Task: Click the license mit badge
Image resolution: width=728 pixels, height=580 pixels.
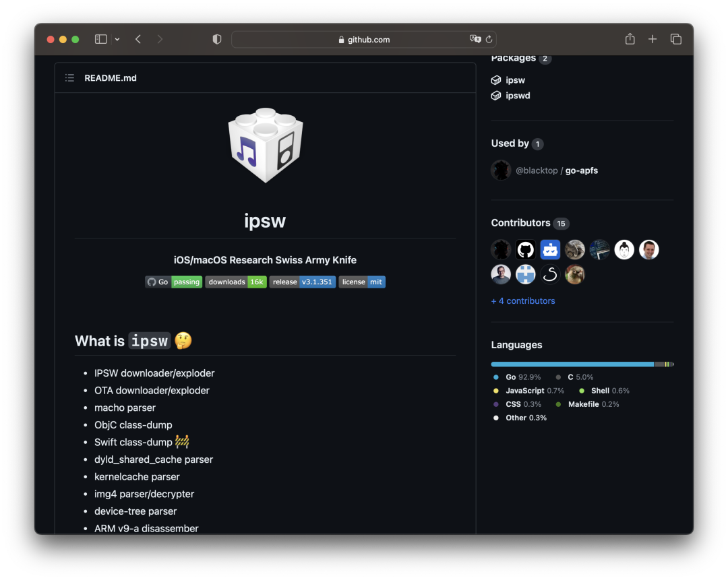Action: click(x=362, y=282)
